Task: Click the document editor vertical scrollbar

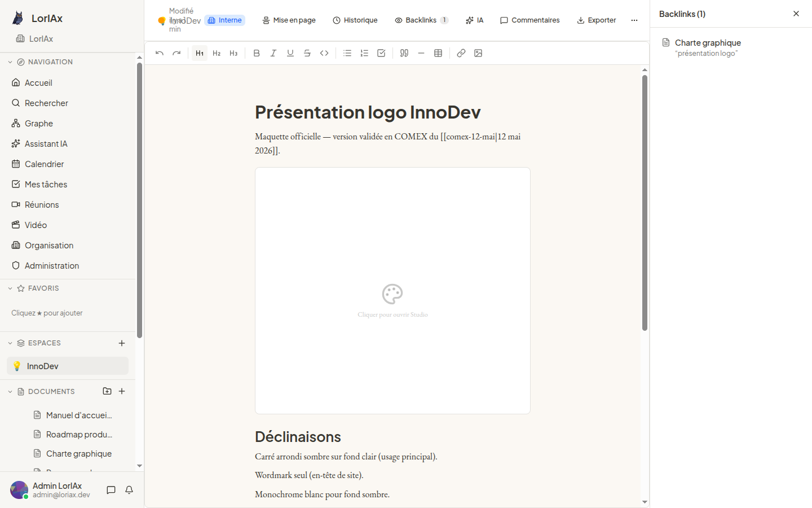Action: (645, 203)
